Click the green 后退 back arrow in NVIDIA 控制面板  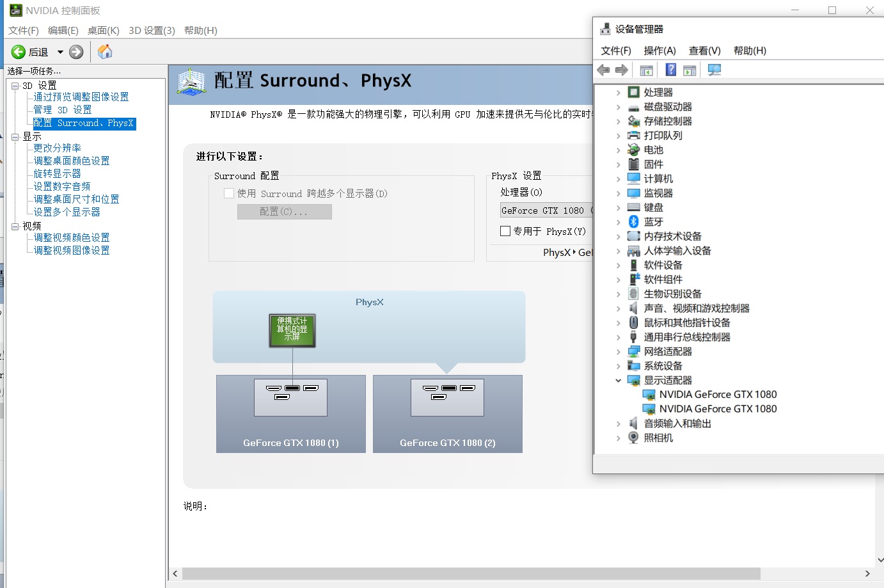coord(19,52)
